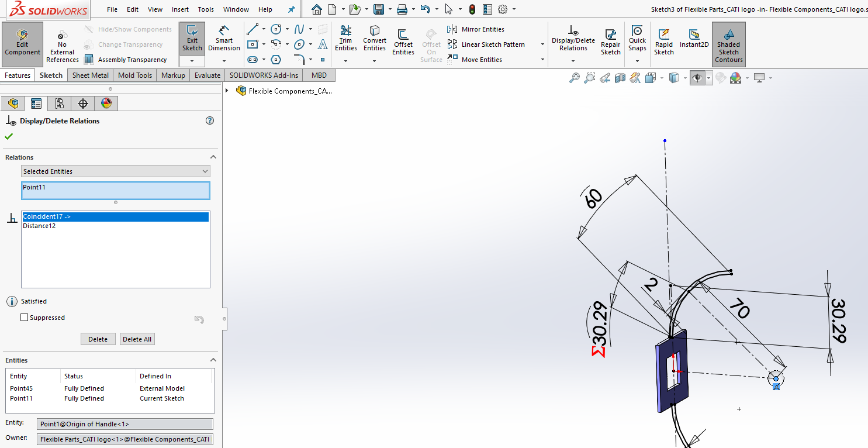
Task: Open FeatureManager Design Tree tab
Action: point(13,104)
